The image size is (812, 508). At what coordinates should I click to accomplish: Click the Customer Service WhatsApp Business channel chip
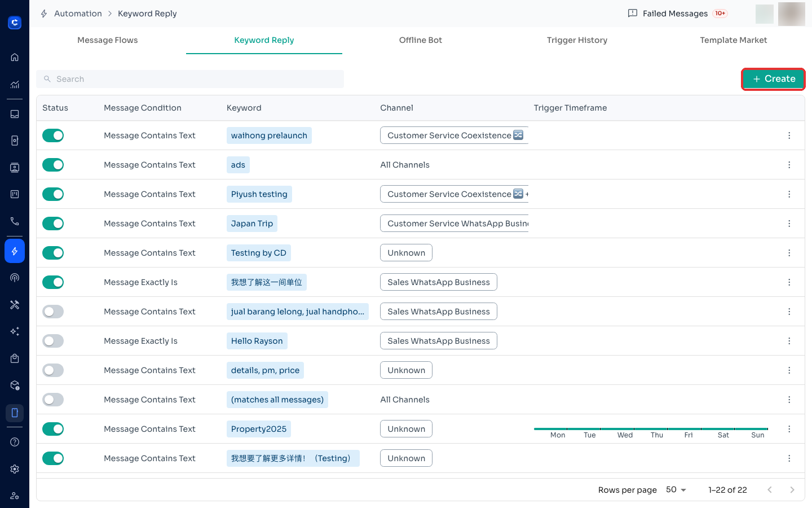[454, 224]
